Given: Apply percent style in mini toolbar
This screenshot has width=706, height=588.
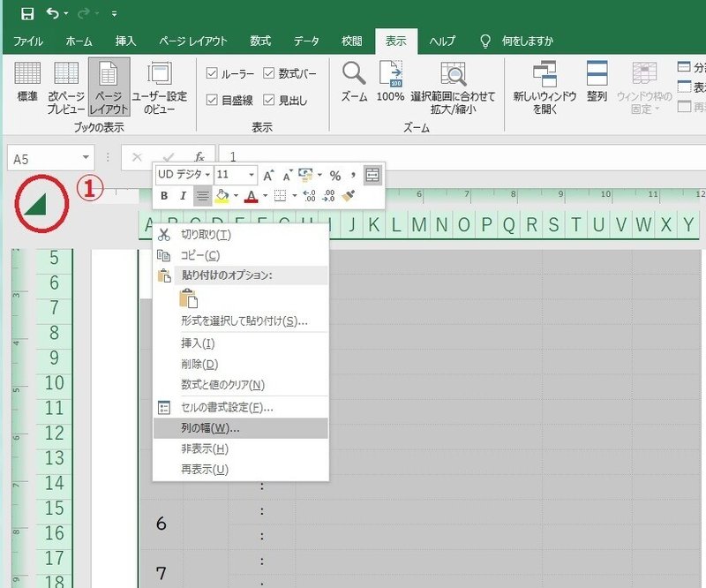Looking at the screenshot, I should coord(335,176).
